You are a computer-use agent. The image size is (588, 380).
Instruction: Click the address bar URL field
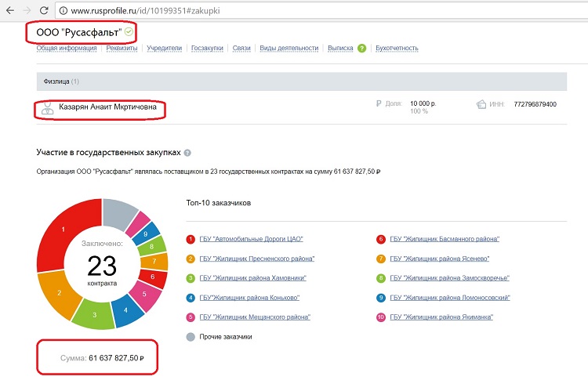click(x=322, y=11)
